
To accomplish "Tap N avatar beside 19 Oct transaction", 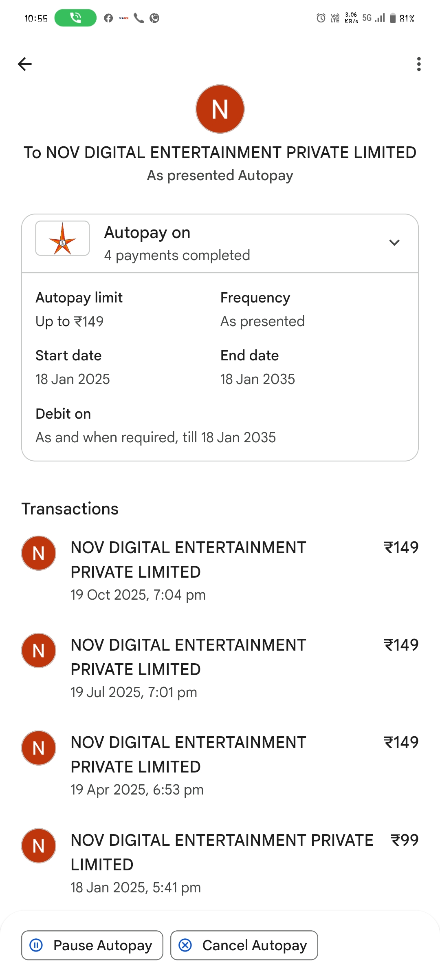I will (39, 553).
